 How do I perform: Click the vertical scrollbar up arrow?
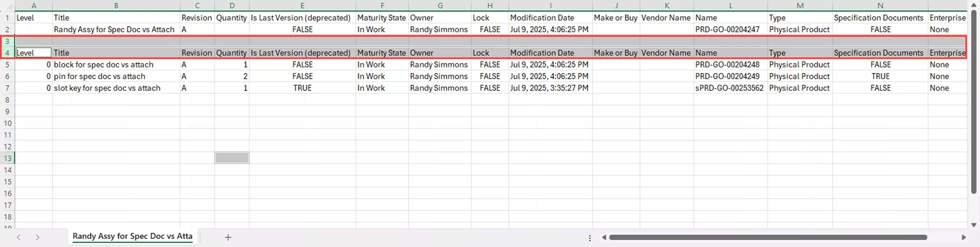point(973,4)
